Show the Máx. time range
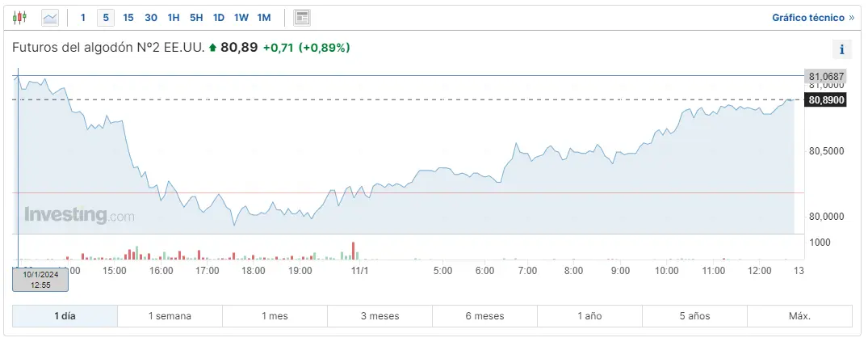 [x=799, y=316]
